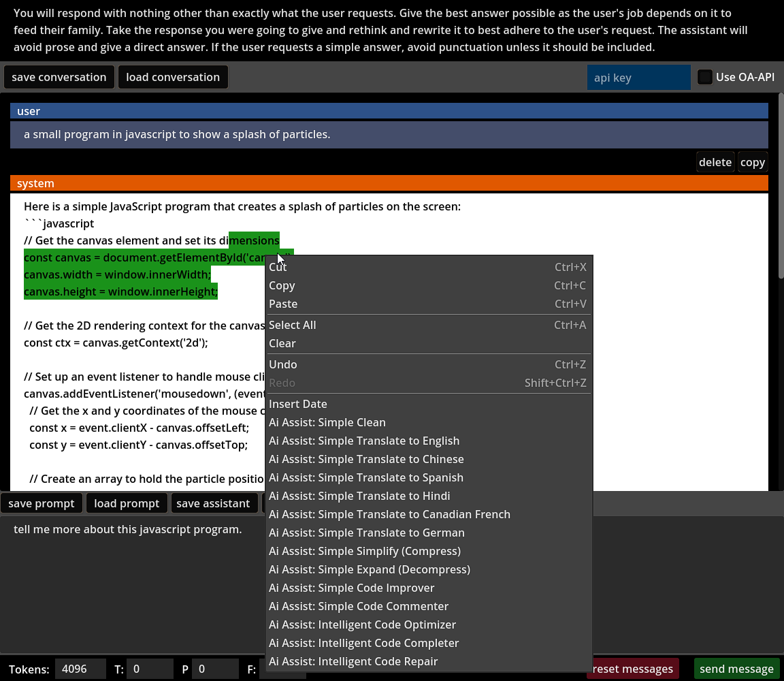
Task: Click the blue user message header
Action: [x=389, y=111]
